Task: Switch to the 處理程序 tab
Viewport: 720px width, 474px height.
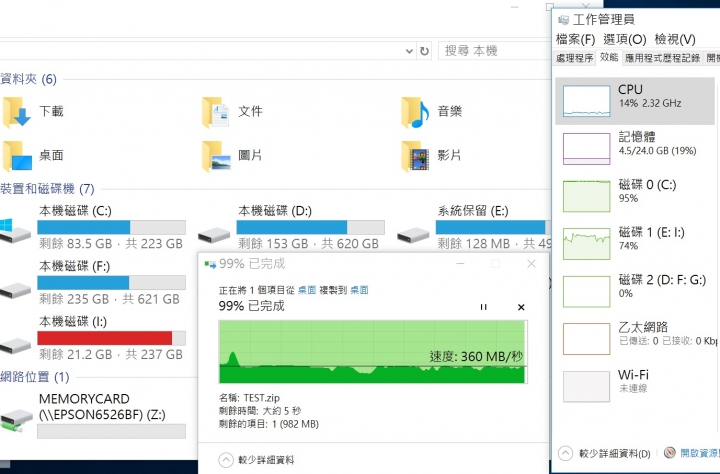Action: pyautogui.click(x=574, y=58)
